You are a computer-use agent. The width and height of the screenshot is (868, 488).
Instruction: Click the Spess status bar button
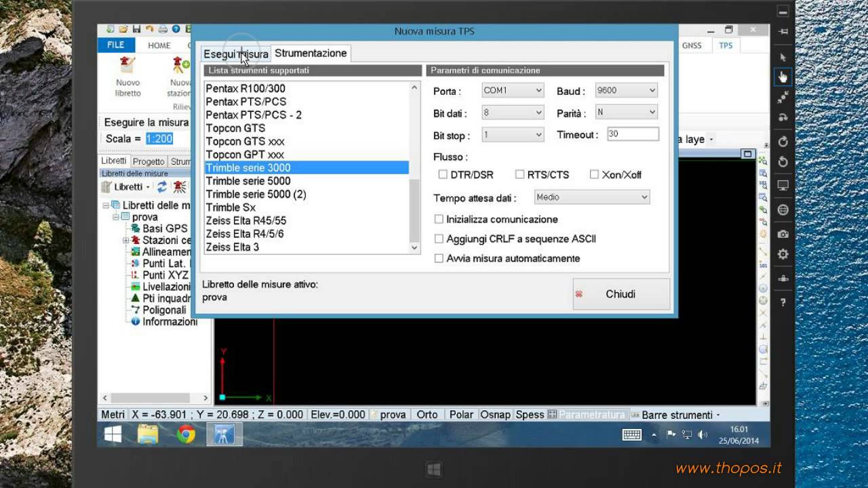click(530, 415)
